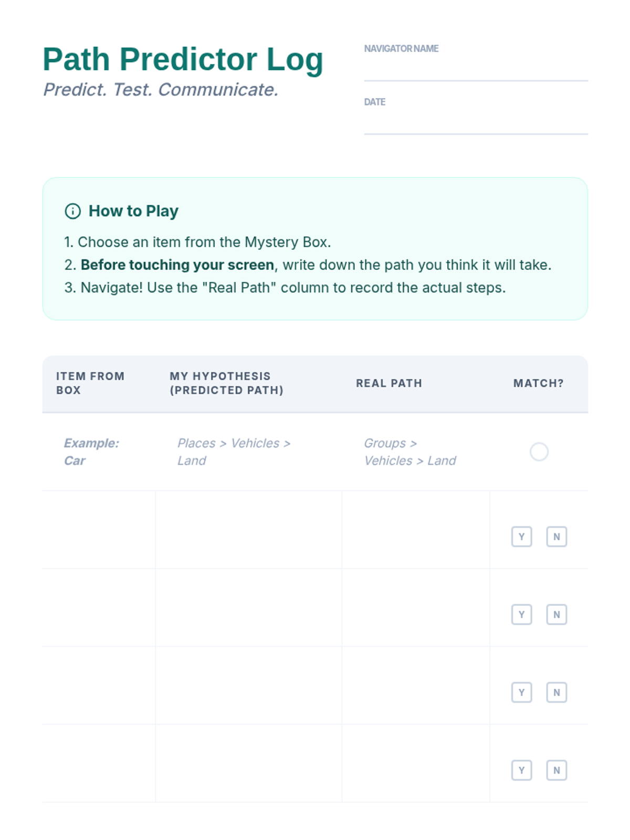Click the Item From Box column header
Viewport: 630px width, 840px height.
click(90, 383)
